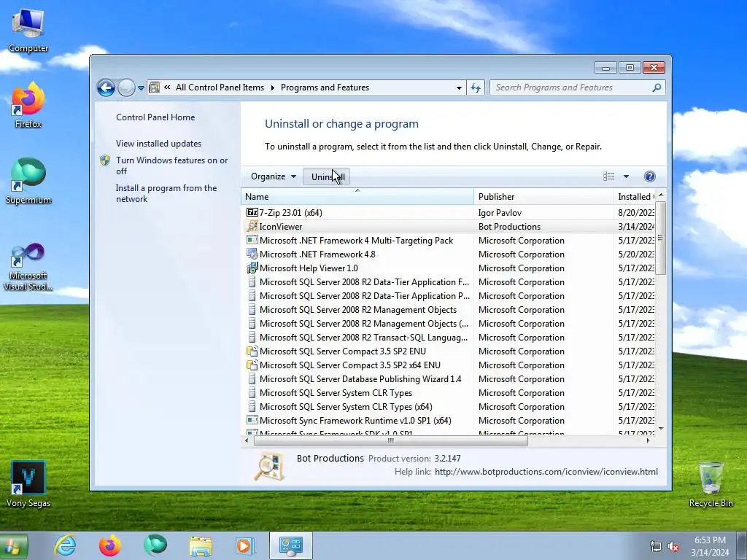Viewport: 747px width, 560px height.
Task: Open the network tray icon
Action: 656,547
